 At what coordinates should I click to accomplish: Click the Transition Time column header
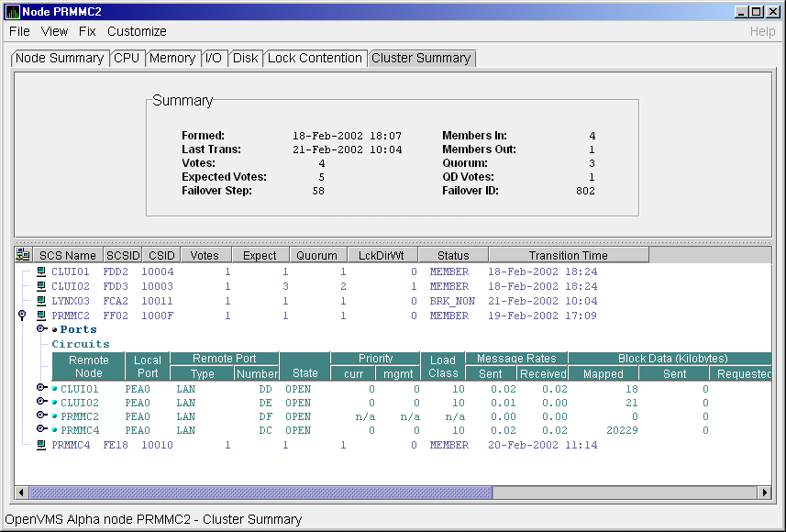point(568,255)
